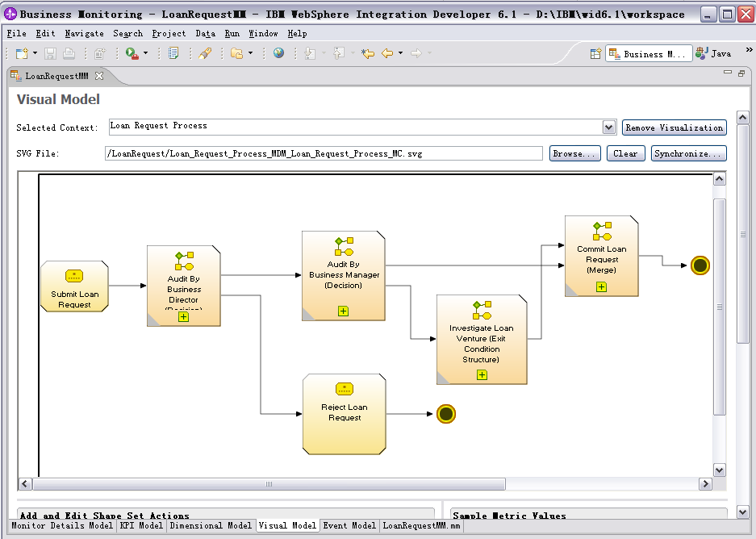This screenshot has width=756, height=539.
Task: Click the diagram vertical scrollbar thumb
Action: (x=720, y=307)
